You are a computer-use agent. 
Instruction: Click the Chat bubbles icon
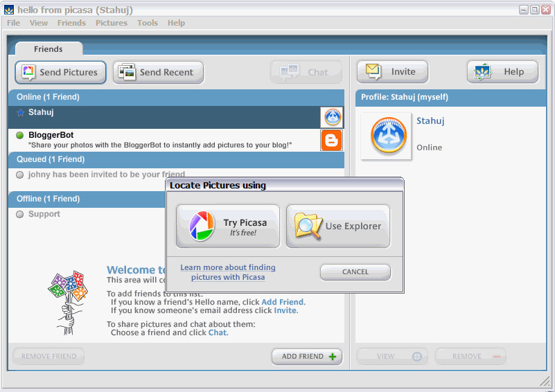289,72
